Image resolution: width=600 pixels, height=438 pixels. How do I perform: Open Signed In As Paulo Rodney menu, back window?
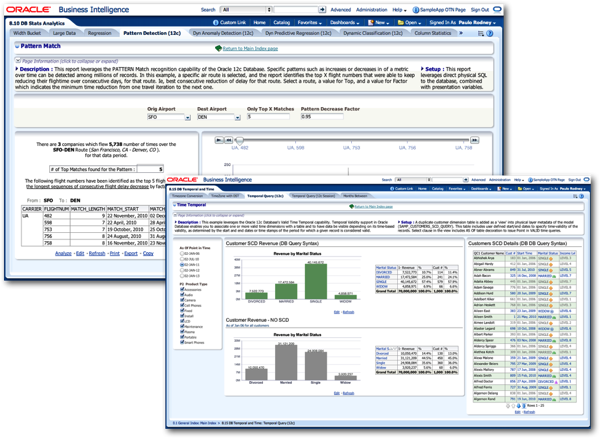pos(462,23)
